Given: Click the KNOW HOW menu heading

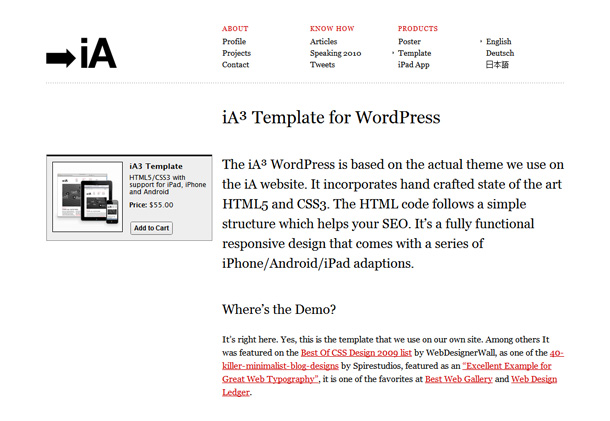Looking at the screenshot, I should point(332,28).
